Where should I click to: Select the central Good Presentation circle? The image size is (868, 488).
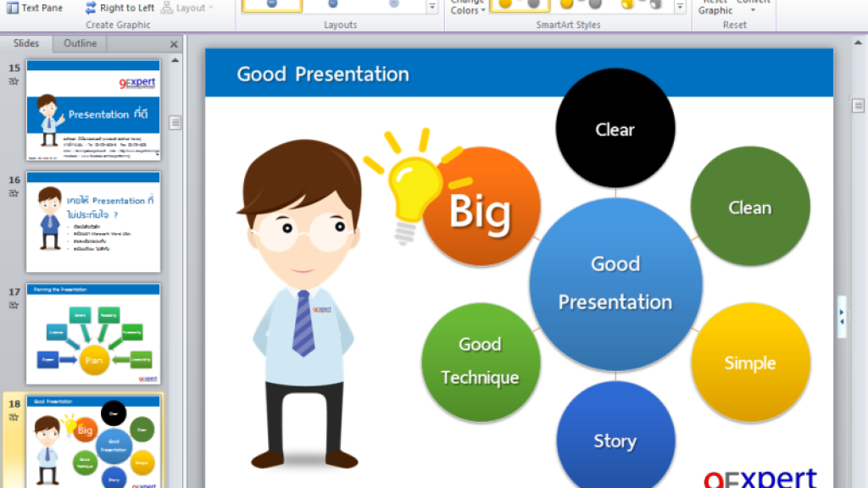coord(615,284)
